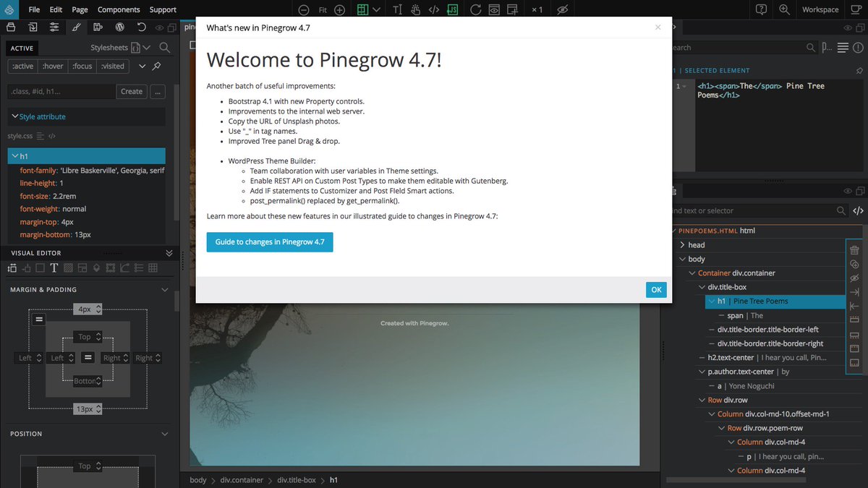Open the Edit menu
Screen dimensions: 868x488
click(56, 10)
